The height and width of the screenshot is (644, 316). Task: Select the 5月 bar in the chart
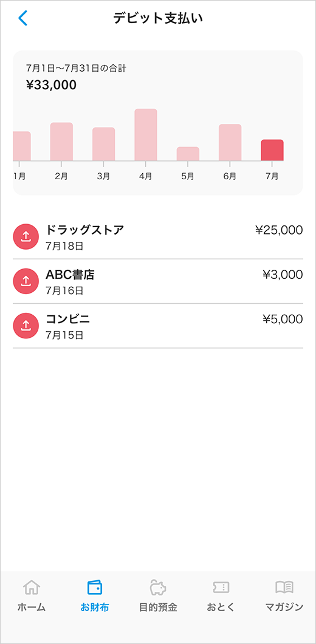click(188, 154)
